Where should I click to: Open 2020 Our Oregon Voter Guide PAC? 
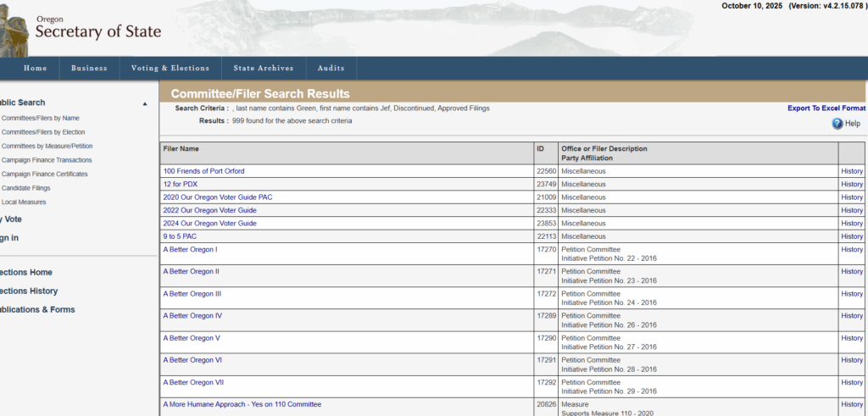click(218, 197)
